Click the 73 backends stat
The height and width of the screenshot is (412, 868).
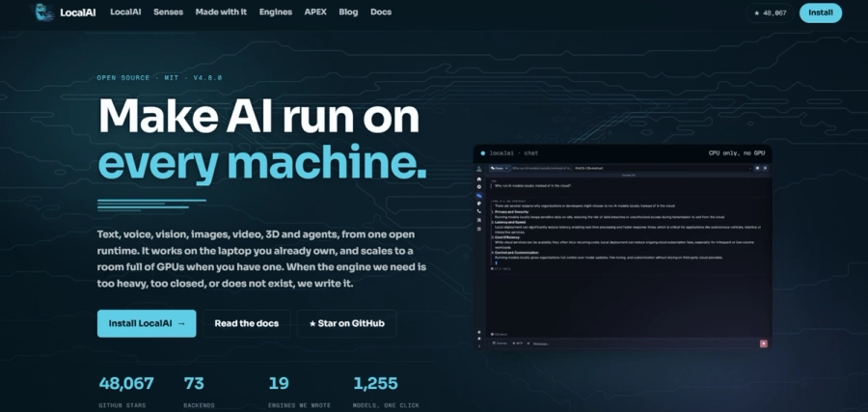coord(199,392)
